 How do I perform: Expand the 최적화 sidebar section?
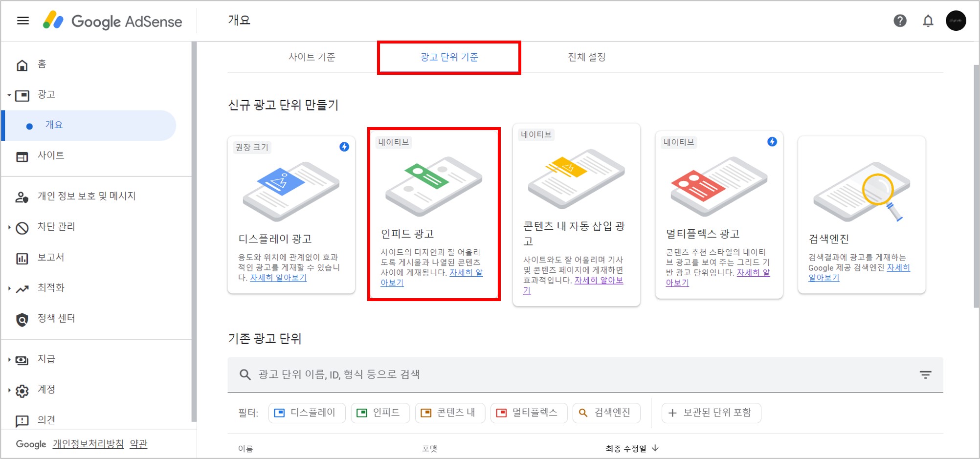tap(9, 287)
